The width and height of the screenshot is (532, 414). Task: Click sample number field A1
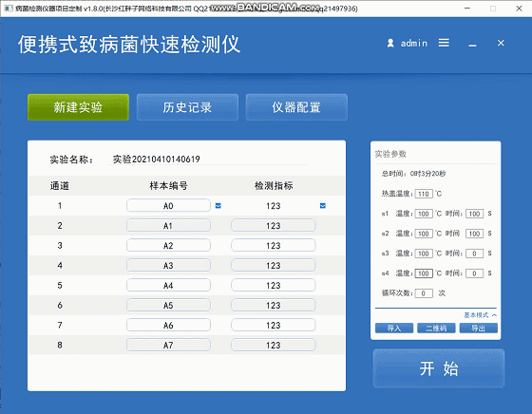168,225
